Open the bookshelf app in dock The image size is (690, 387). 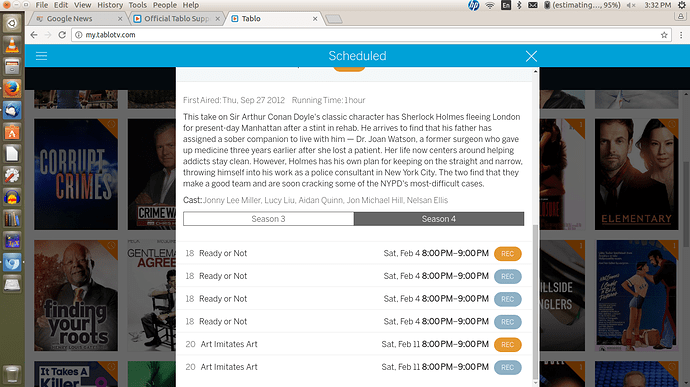pos(12,219)
